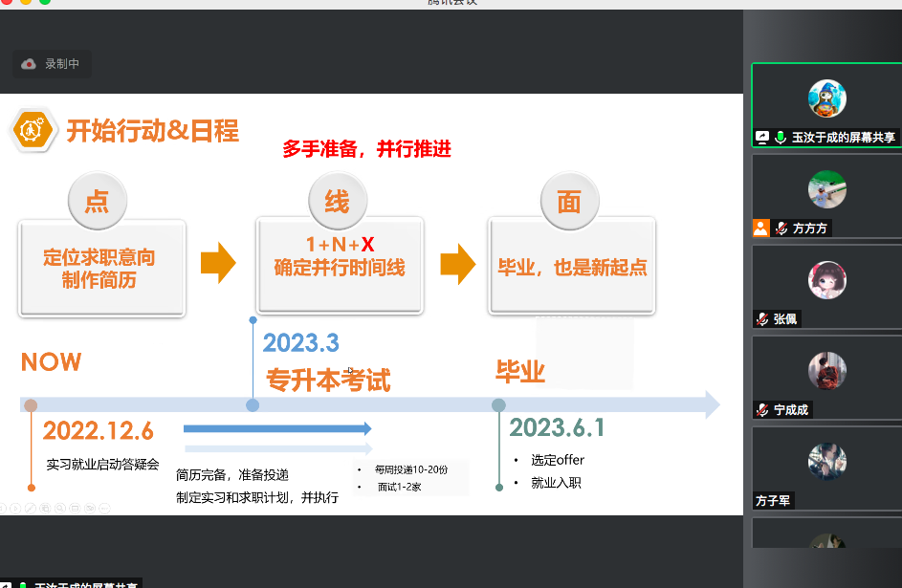This screenshot has width=902, height=588.
Task: Click the '毕业，也是新起点' box
Action: tap(572, 267)
